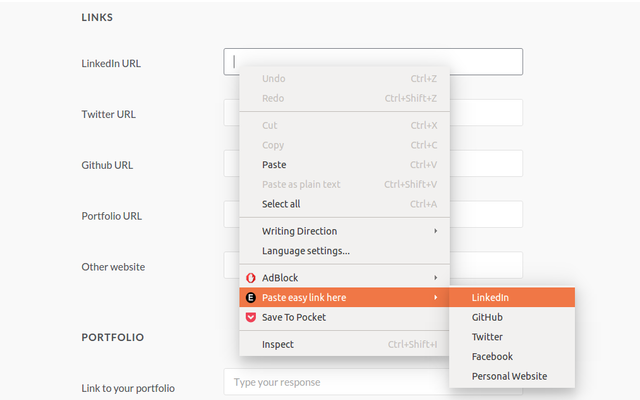The height and width of the screenshot is (400, 640).
Task: Select Copy in the context menu
Action: [344, 145]
